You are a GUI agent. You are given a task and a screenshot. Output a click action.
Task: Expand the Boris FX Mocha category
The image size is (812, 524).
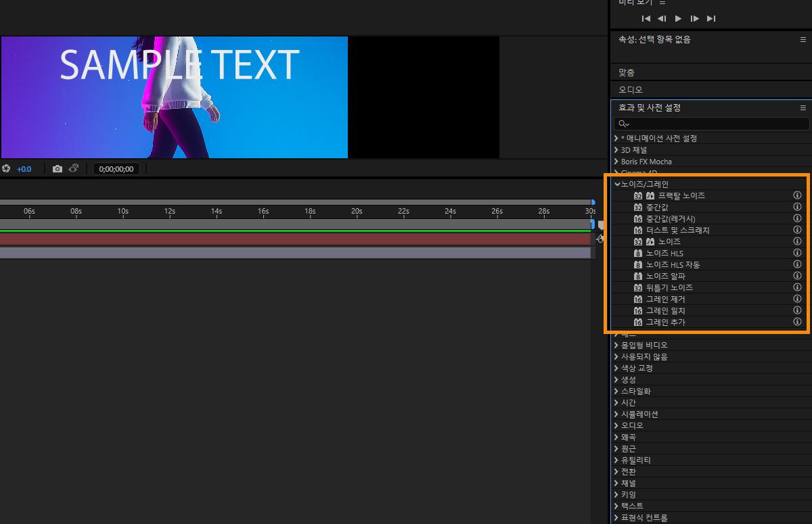tap(616, 161)
